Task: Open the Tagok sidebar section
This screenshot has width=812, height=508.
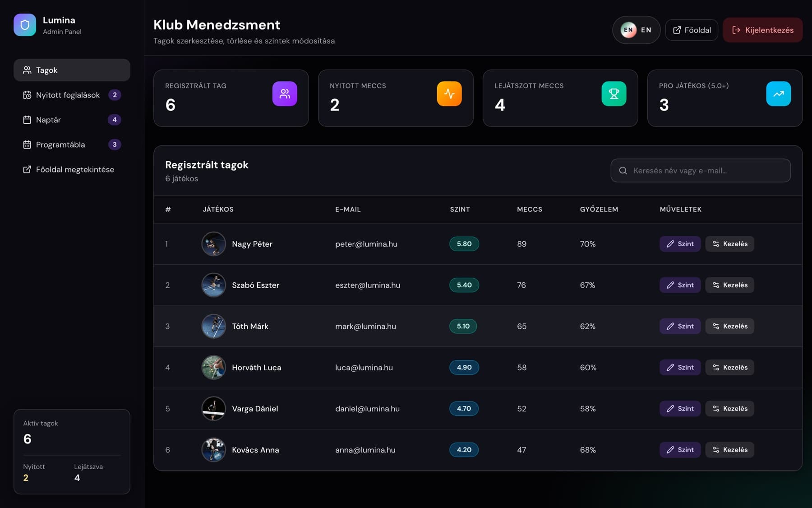Action: coord(72,70)
